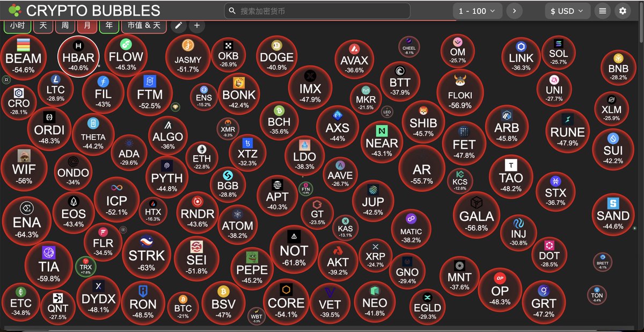
Task: Open the OP bubble
Action: (x=500, y=291)
